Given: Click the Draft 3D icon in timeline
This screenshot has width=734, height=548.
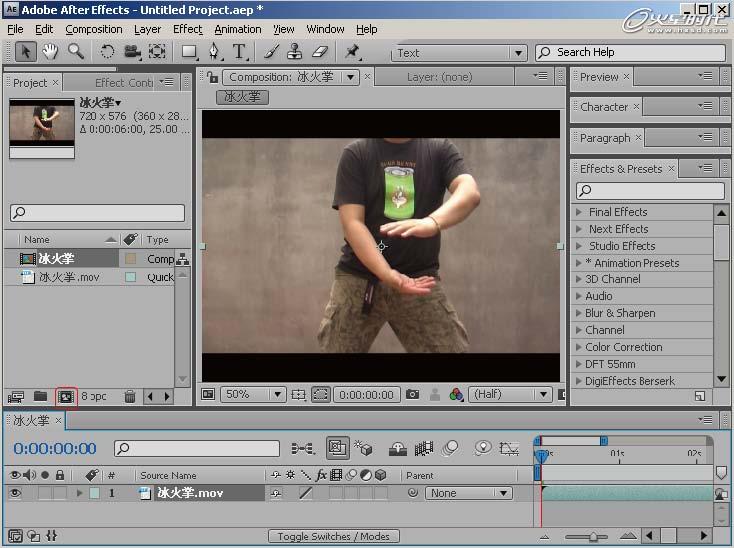Looking at the screenshot, I should [x=363, y=448].
